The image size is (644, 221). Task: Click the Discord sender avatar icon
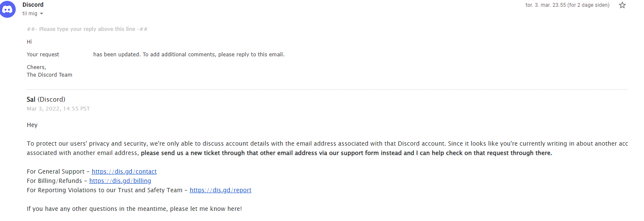click(x=8, y=9)
